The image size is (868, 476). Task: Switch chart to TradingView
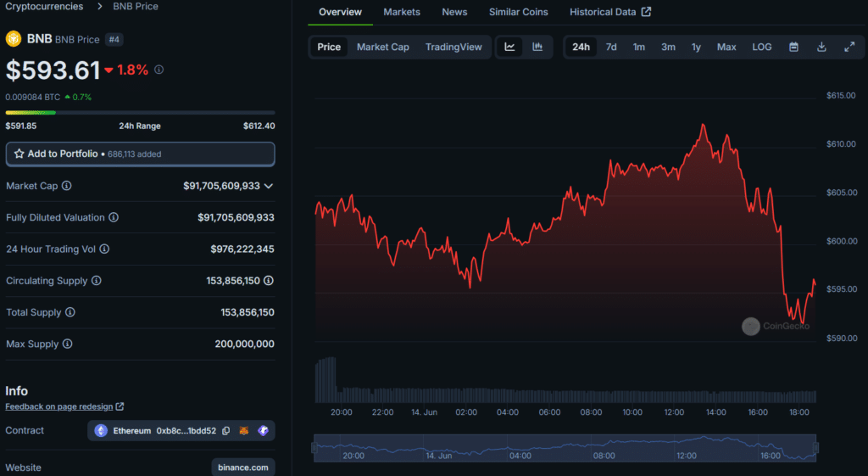[x=453, y=48]
